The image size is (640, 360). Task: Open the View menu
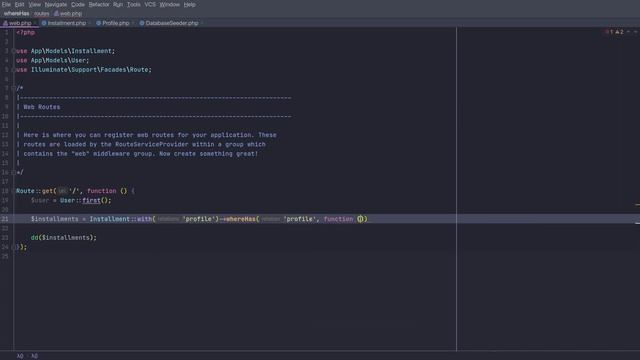tap(34, 4)
